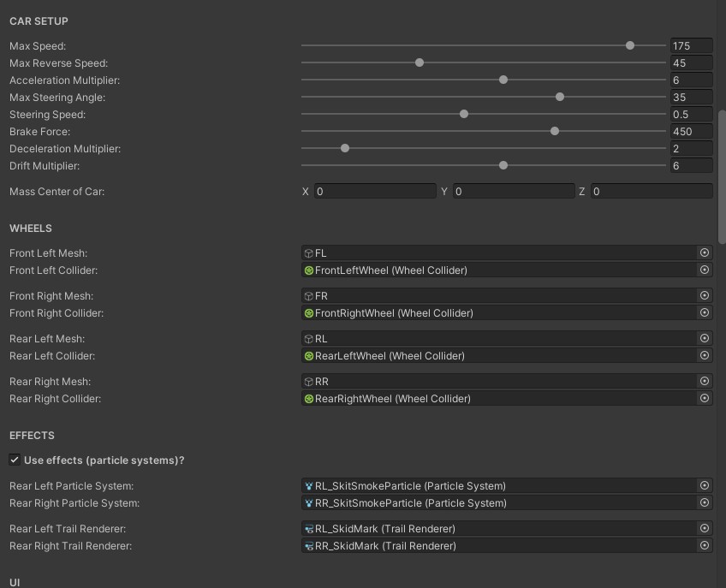Click the Mass Center X input field
The height and width of the screenshot is (588, 726).
tap(374, 192)
